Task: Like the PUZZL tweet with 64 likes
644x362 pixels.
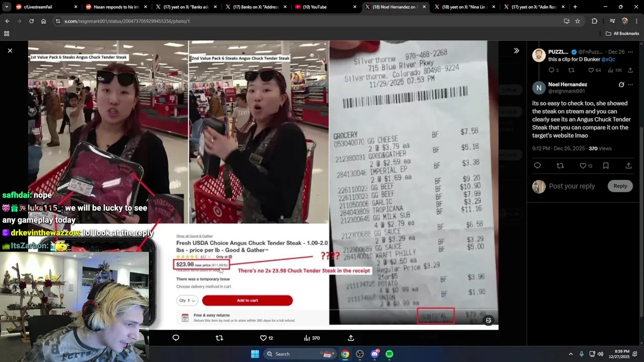Action: point(595,70)
